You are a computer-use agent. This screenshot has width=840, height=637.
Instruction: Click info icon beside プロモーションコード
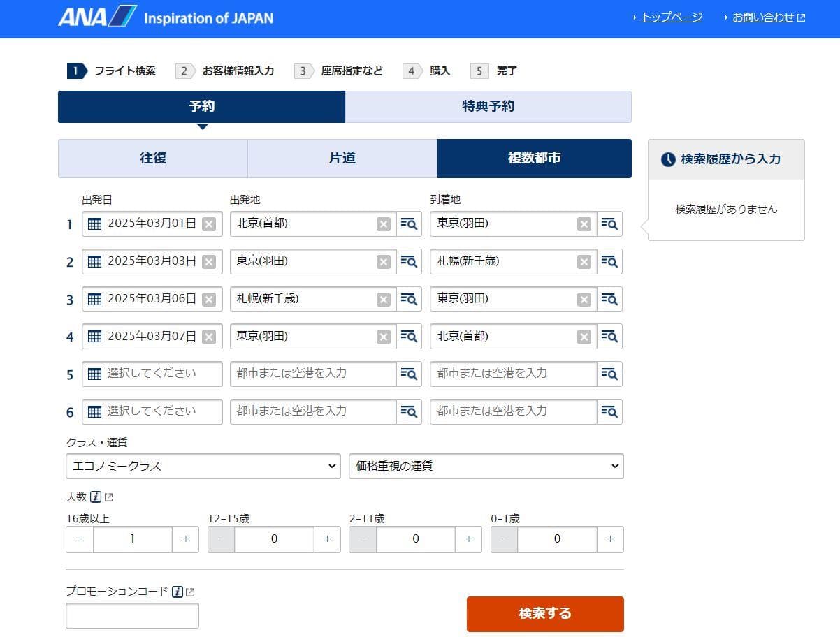tap(178, 592)
